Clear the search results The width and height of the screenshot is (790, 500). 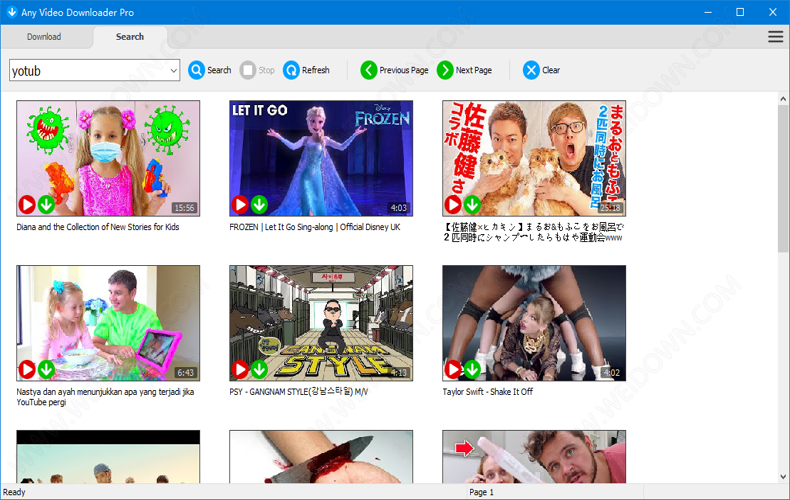point(541,70)
